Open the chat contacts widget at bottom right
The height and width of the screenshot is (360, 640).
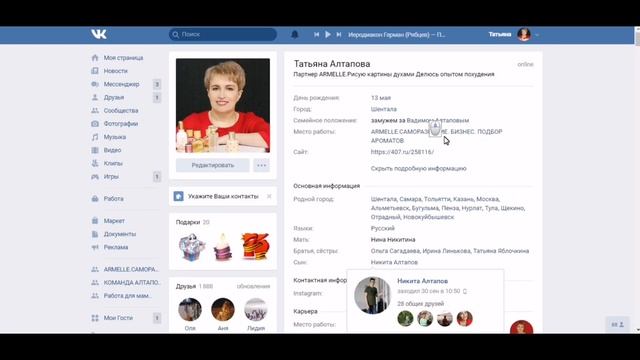click(x=618, y=324)
